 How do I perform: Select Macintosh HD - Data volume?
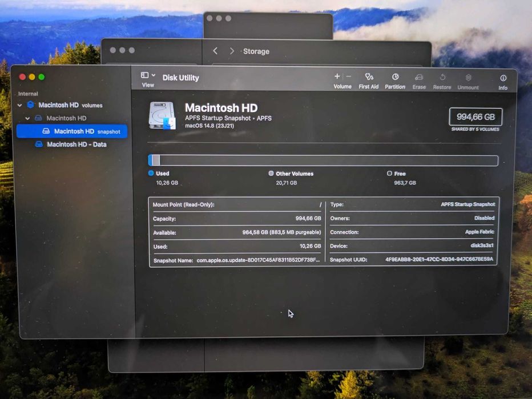point(72,144)
